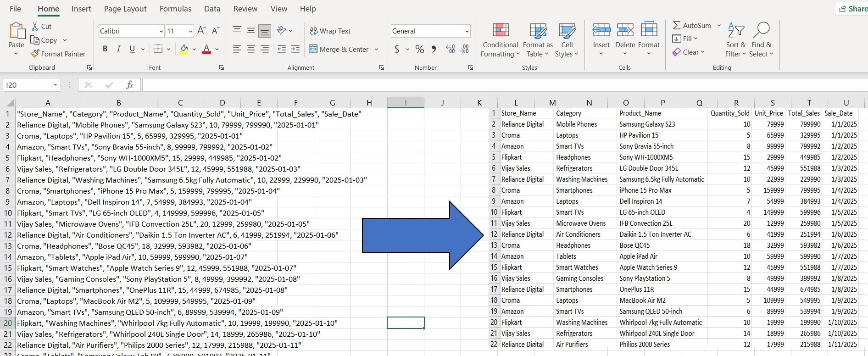Switch to the Formulas tab
Image resolution: width=868 pixels, height=356 pixels.
(175, 9)
